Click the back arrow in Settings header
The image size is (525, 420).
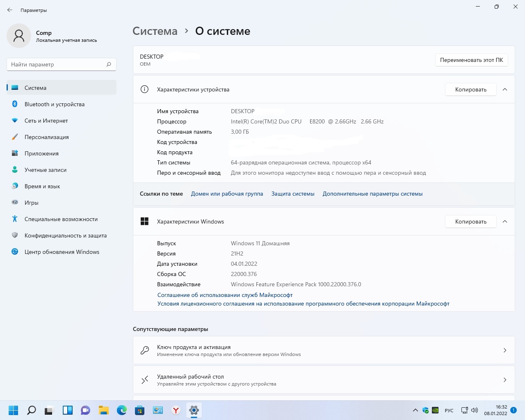tap(10, 10)
